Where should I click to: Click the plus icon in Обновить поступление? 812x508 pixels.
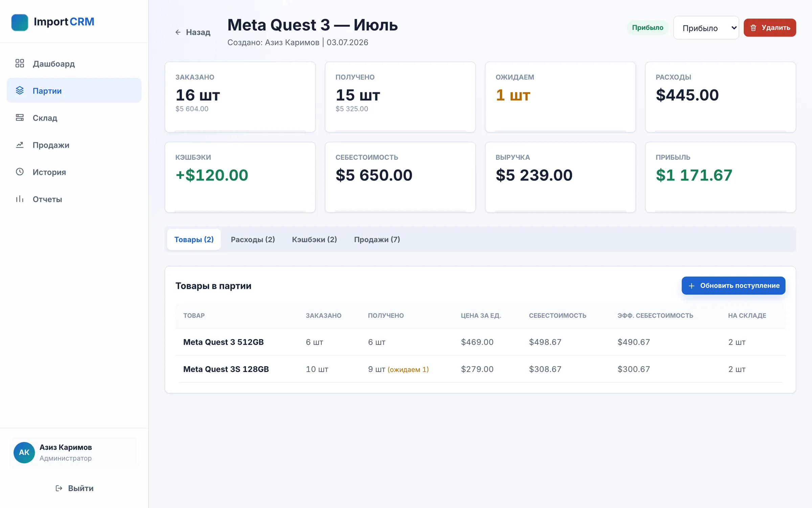click(692, 286)
